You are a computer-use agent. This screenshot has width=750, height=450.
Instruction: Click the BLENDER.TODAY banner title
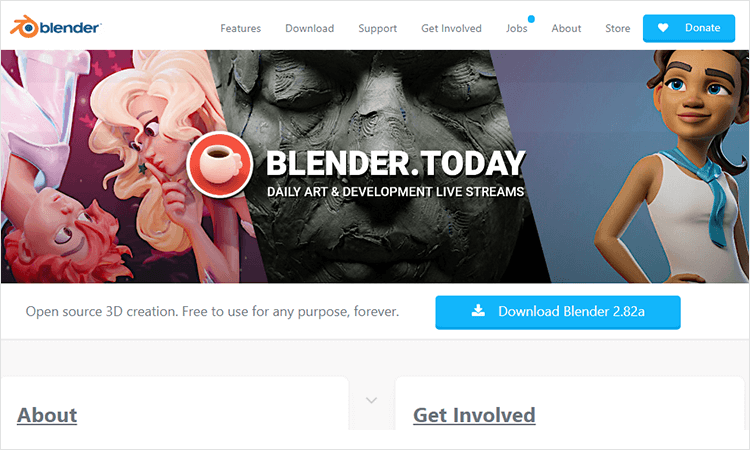pyautogui.click(x=396, y=163)
